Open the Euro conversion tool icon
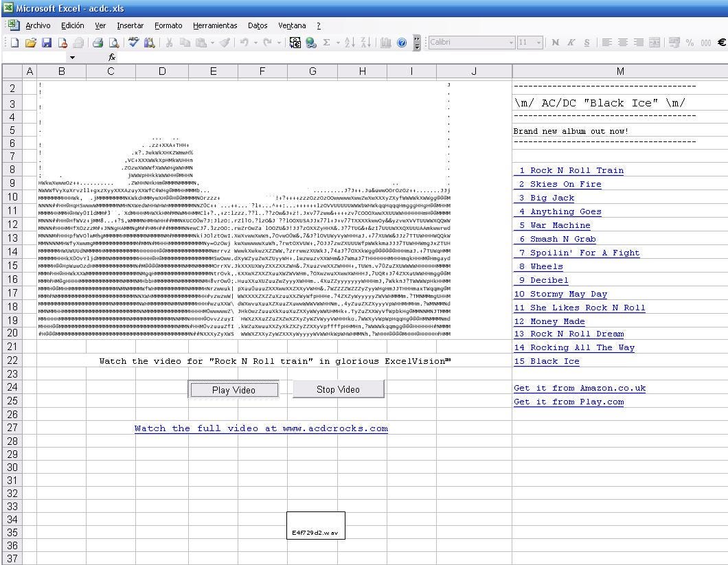Screen dimensions: 728x565 tap(295, 43)
